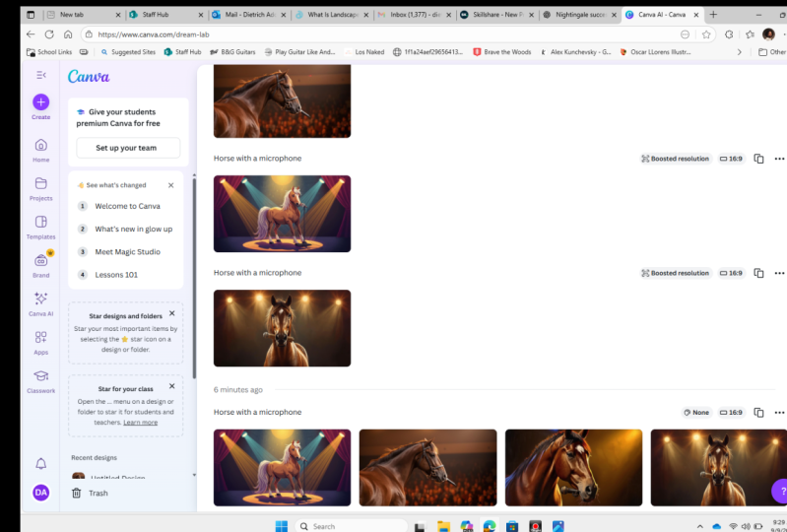
Task: Open more options for first boosted row
Action: coord(779,159)
